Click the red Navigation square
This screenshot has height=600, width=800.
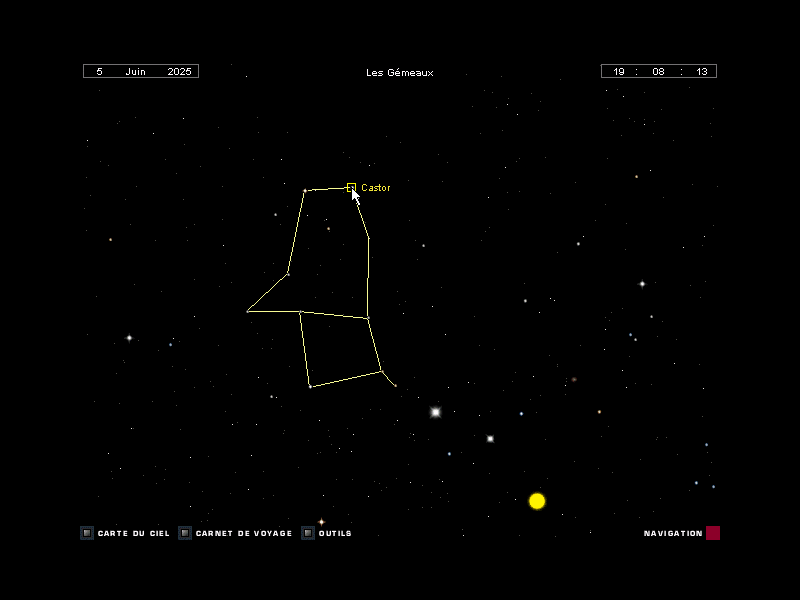click(713, 533)
